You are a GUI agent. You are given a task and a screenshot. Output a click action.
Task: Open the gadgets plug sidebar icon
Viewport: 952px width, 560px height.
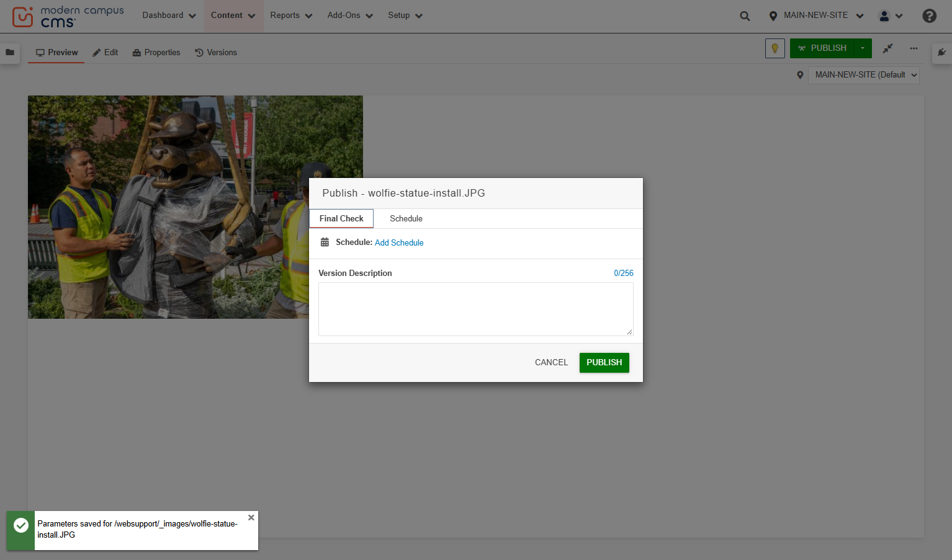[942, 53]
